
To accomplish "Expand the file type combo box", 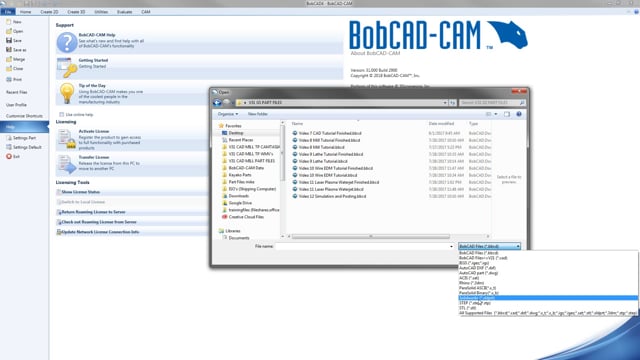I will coord(489,246).
